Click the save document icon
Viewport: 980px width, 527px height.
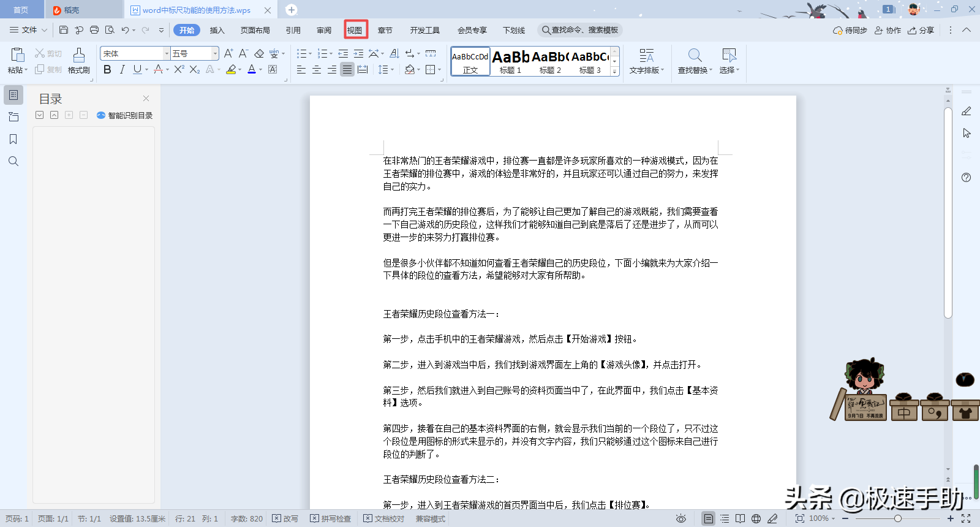64,30
